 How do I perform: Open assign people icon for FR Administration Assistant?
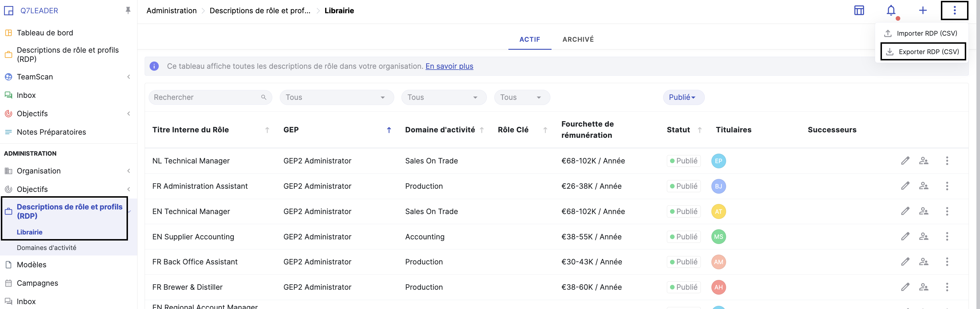pos(924,186)
